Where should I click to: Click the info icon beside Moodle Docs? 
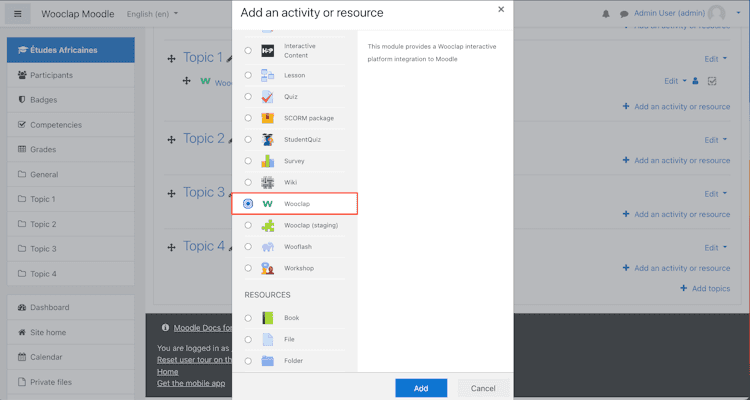(165, 328)
